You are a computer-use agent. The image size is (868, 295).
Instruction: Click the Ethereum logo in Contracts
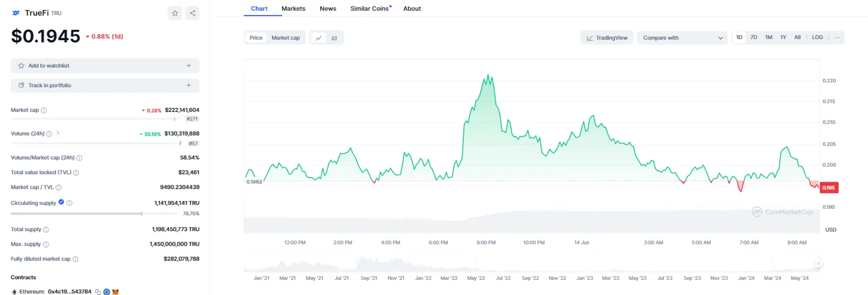pyautogui.click(x=14, y=292)
